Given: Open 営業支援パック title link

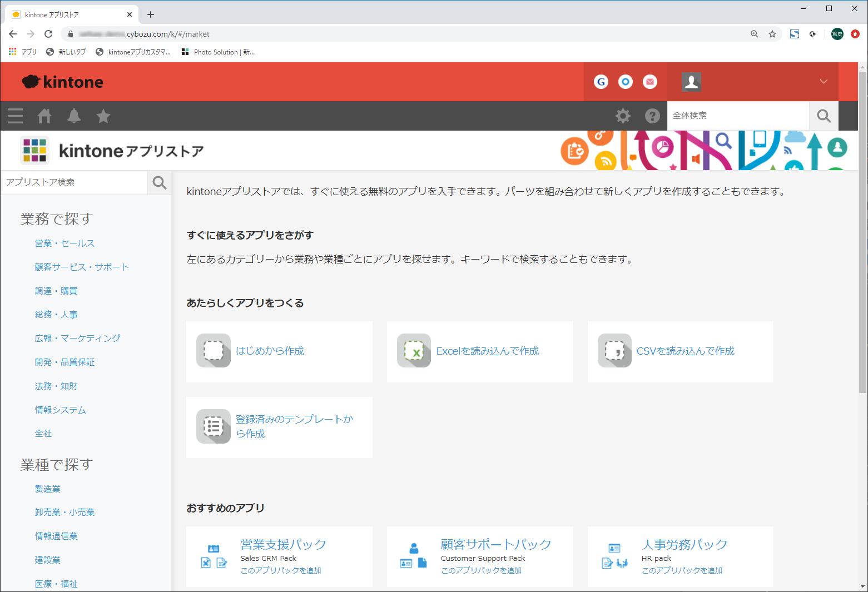Looking at the screenshot, I should [x=283, y=544].
